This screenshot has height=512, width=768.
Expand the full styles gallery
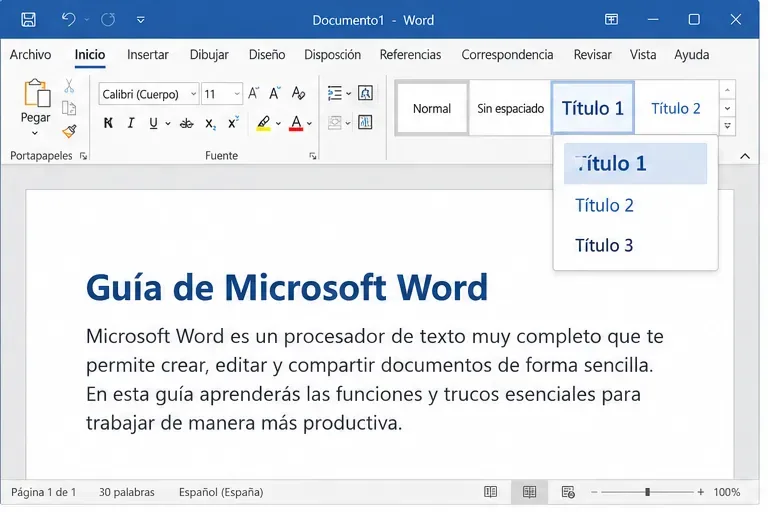727,126
